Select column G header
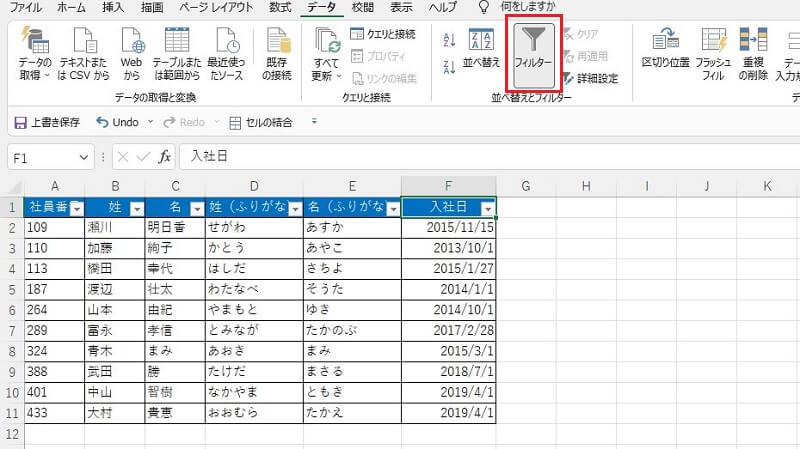The image size is (800, 449). 526,186
